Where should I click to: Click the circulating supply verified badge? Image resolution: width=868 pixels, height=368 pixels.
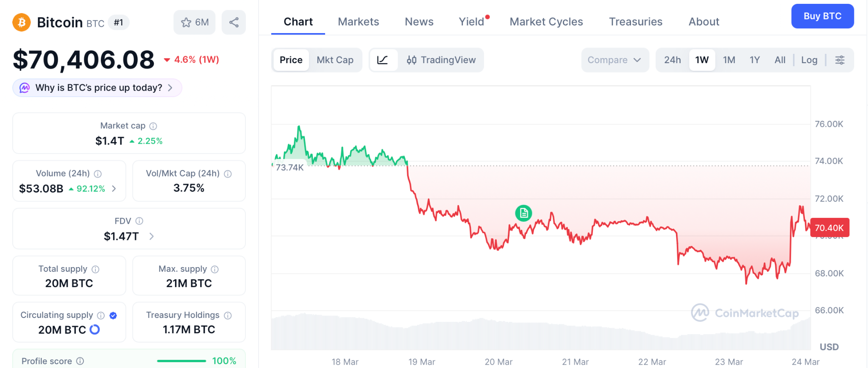tap(113, 315)
